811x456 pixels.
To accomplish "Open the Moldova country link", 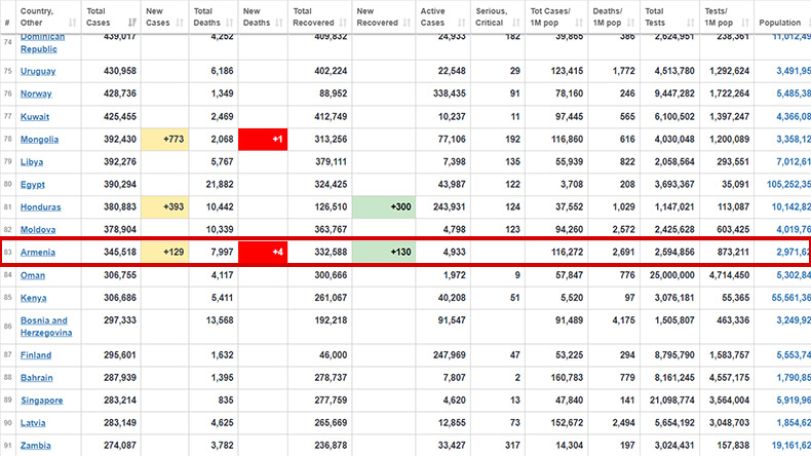I will click(x=38, y=230).
